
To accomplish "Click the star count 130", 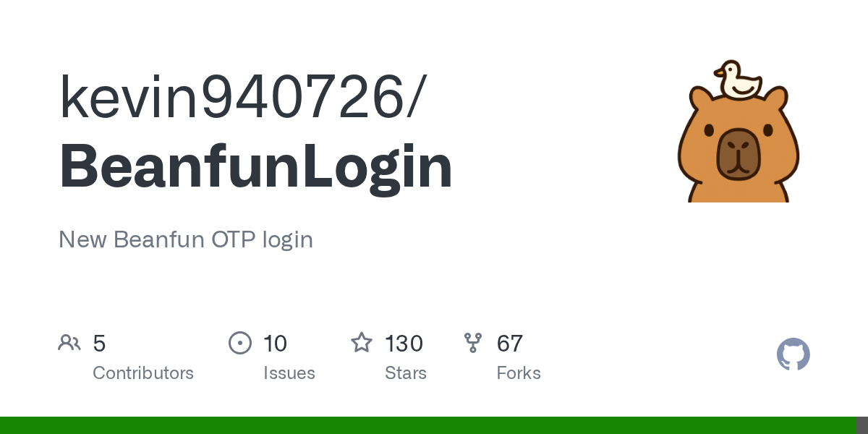I will click(x=404, y=344).
